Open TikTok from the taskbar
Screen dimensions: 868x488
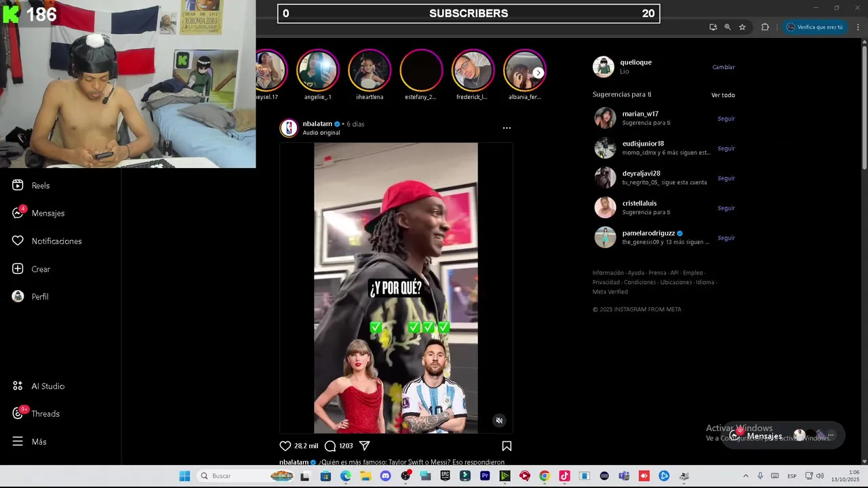tap(564, 476)
